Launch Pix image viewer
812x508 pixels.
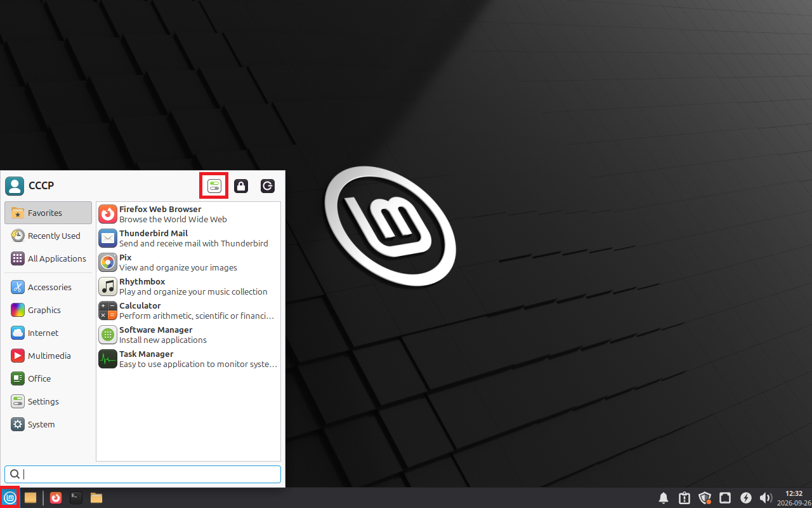(x=188, y=262)
